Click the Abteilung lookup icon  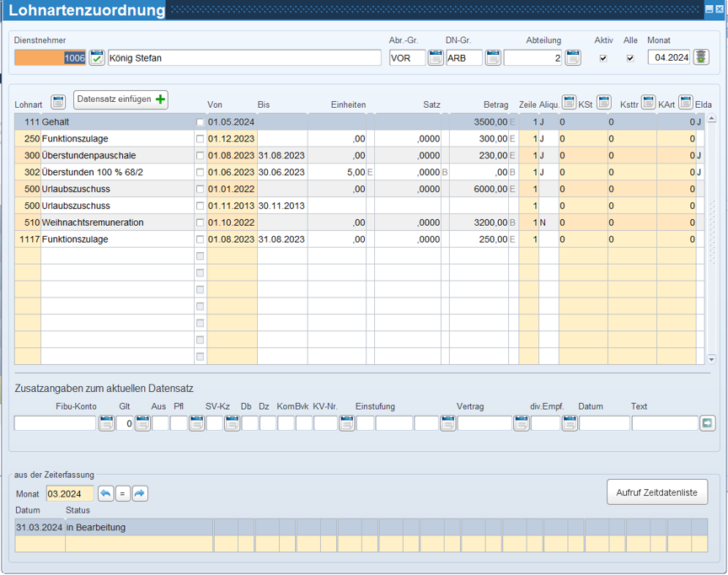(x=573, y=58)
